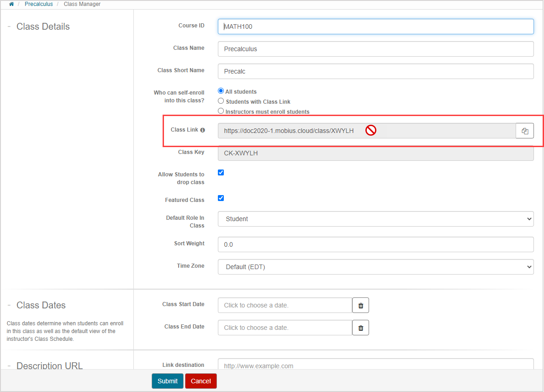Select Students with Class Link option

221,101
